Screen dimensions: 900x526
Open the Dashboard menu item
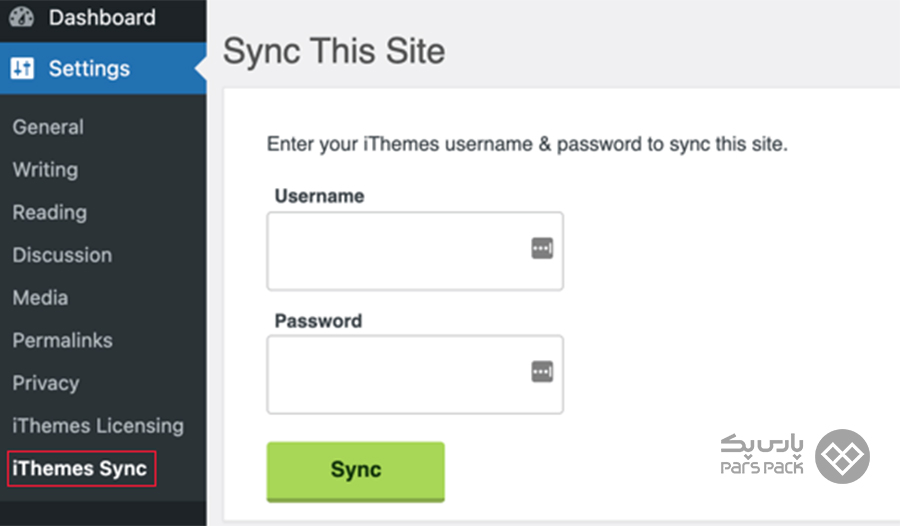(x=103, y=18)
